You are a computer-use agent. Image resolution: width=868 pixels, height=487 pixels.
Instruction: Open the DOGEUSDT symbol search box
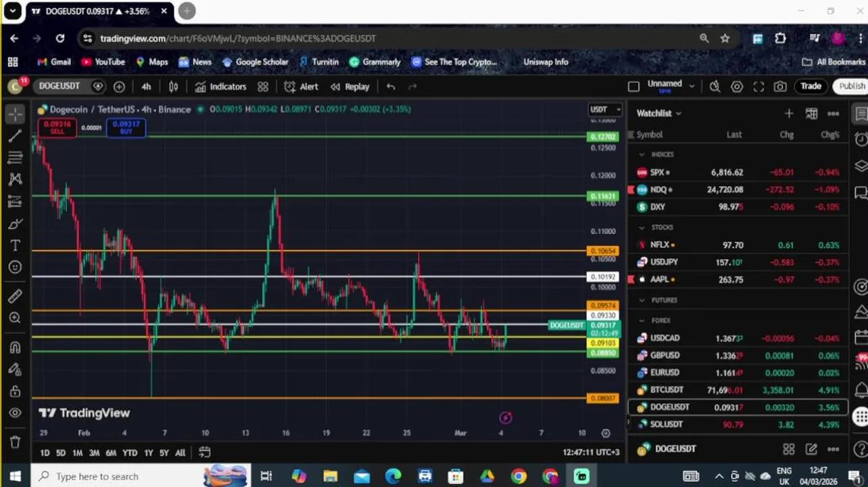click(59, 87)
